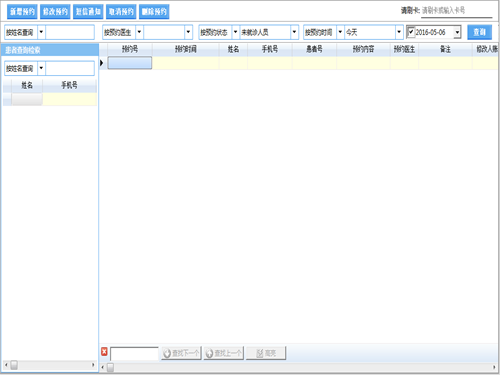This screenshot has width=500, height=375.
Task: Click the 修改预约 button
Action: click(x=55, y=12)
